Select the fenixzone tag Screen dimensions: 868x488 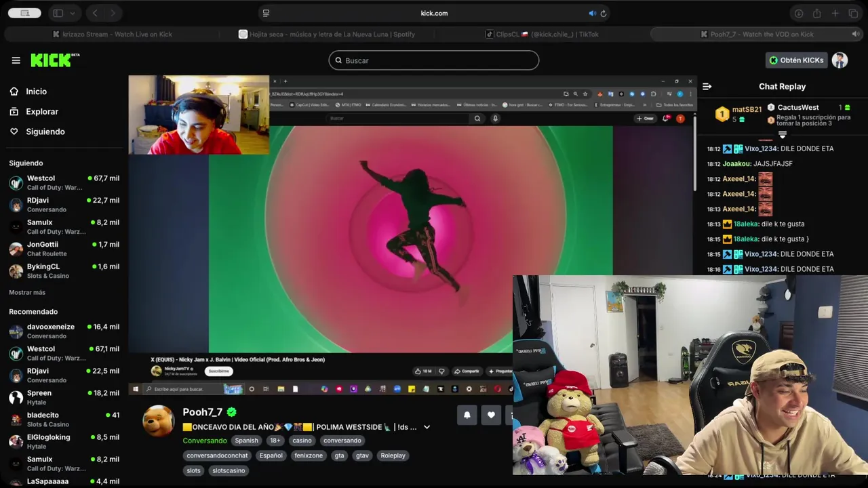click(x=309, y=455)
